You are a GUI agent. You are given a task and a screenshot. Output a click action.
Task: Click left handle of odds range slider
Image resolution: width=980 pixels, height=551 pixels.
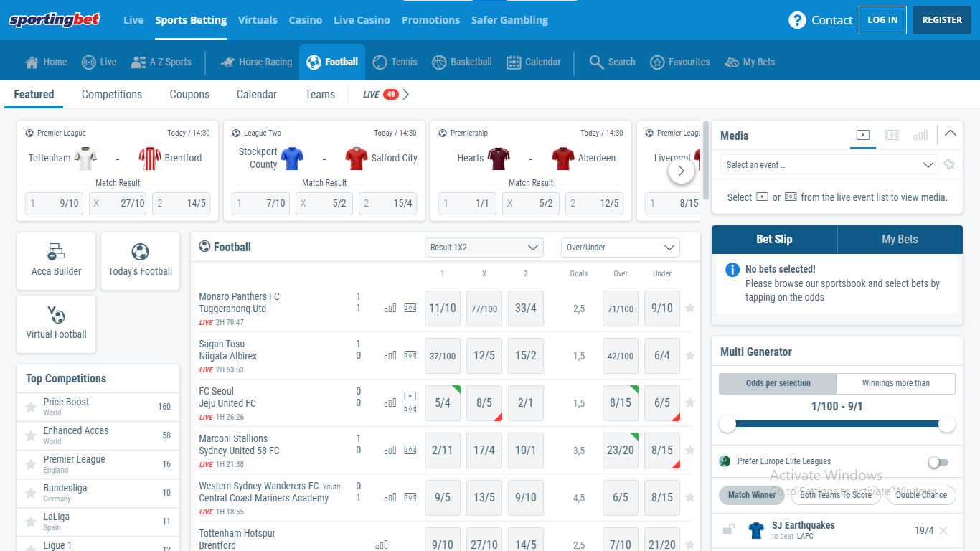click(x=727, y=424)
